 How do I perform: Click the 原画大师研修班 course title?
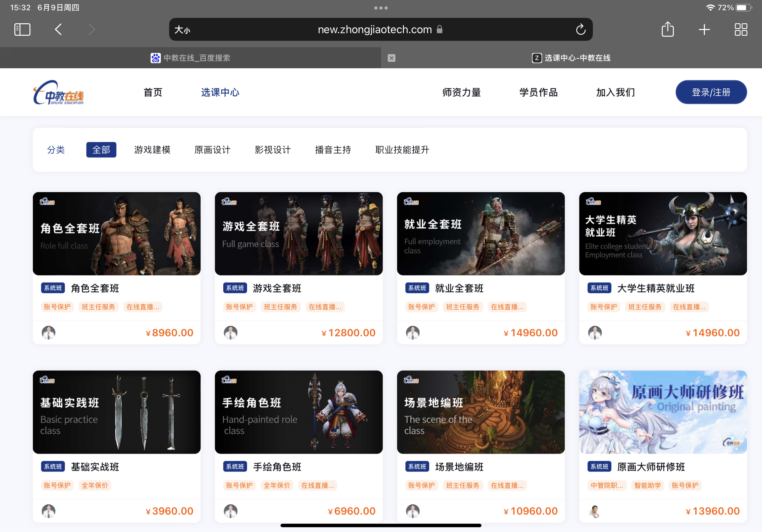pos(651,467)
